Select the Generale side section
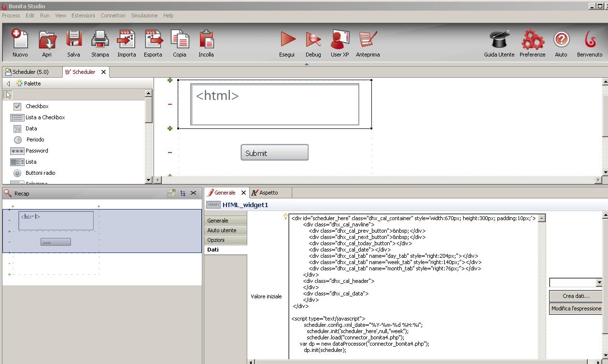 tap(226, 221)
